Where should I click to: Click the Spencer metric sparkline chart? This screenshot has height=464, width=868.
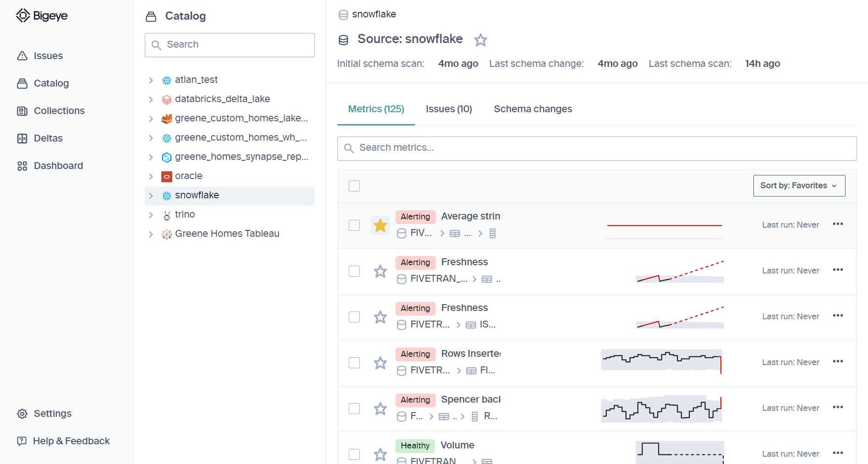point(662,409)
